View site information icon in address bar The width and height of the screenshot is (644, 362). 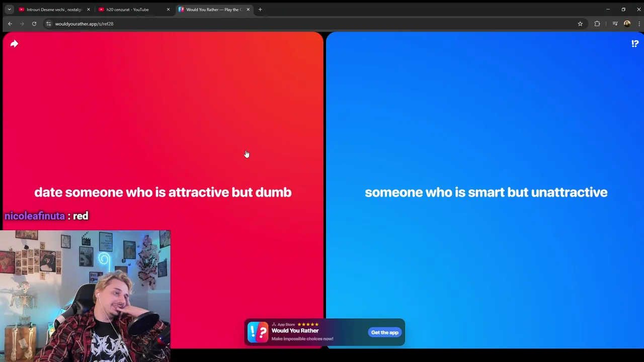coord(48,24)
